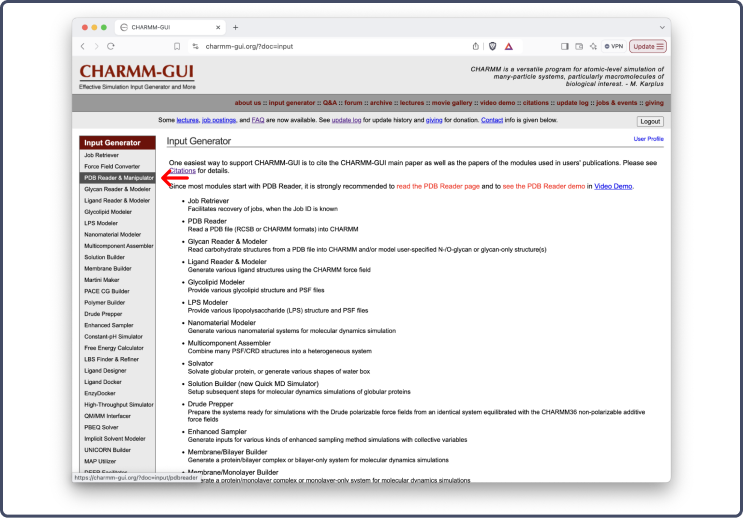
Task: Bookmark this page using the bookmark icon
Action: (x=177, y=46)
